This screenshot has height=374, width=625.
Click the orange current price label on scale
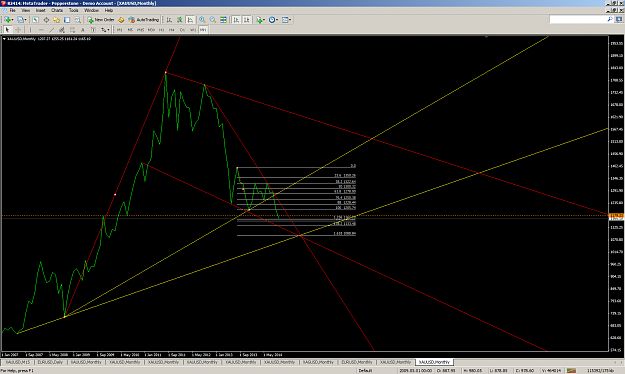616,216
